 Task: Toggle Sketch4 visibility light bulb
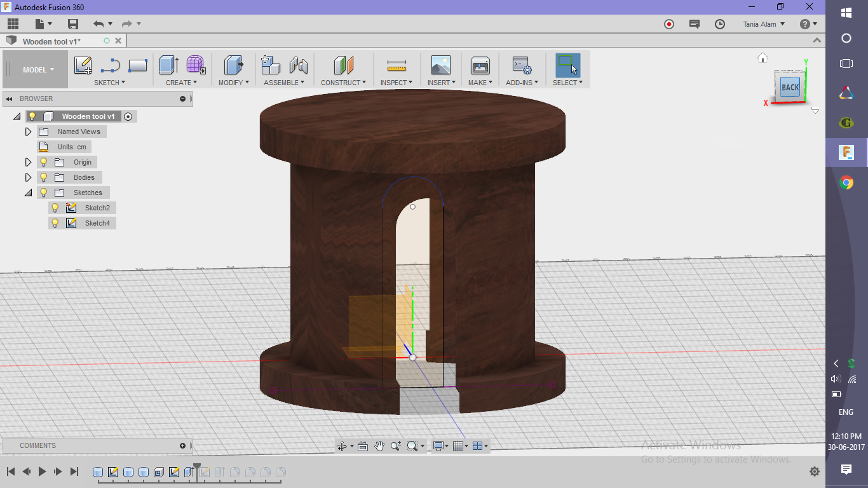pos(55,223)
